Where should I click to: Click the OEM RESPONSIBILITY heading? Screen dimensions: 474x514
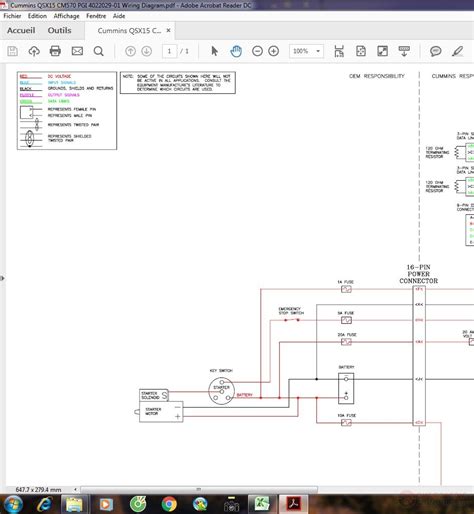[x=377, y=76]
